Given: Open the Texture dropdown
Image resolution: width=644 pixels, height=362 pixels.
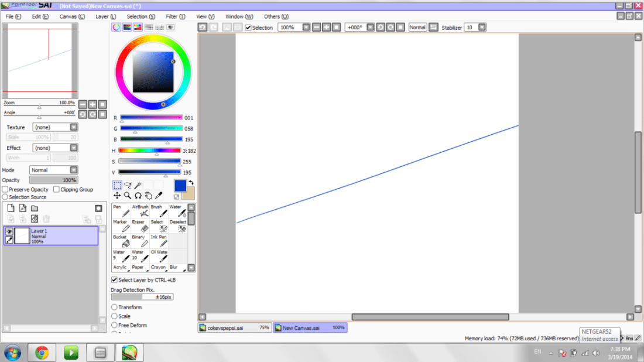Looking at the screenshot, I should pos(74,127).
